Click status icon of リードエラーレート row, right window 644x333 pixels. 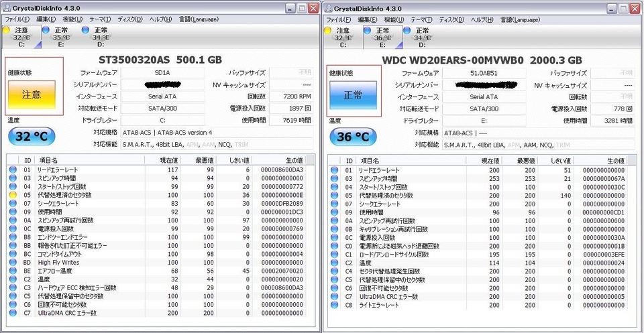(x=334, y=170)
